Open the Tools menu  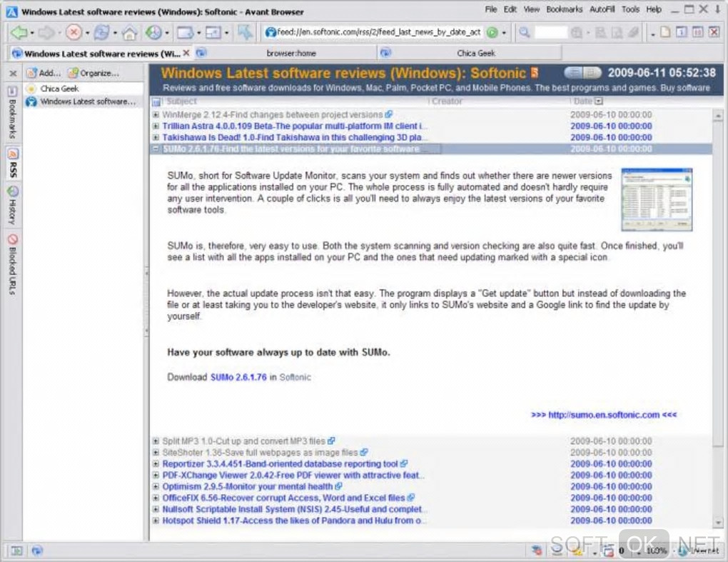(630, 9)
